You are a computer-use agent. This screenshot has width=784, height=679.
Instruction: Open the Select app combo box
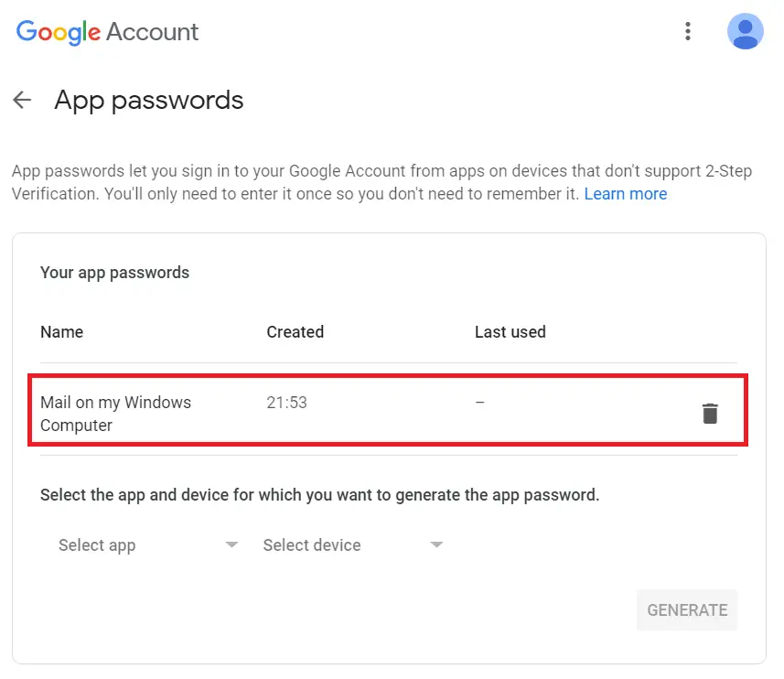point(147,544)
